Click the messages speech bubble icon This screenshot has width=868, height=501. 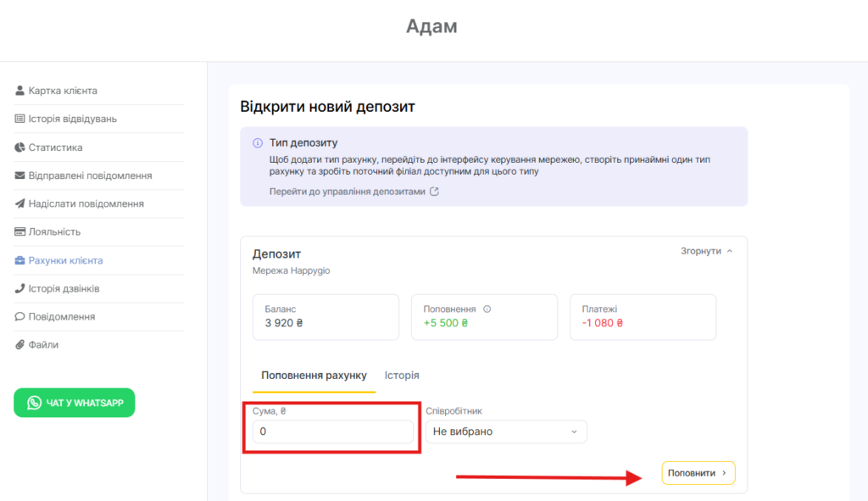[20, 316]
